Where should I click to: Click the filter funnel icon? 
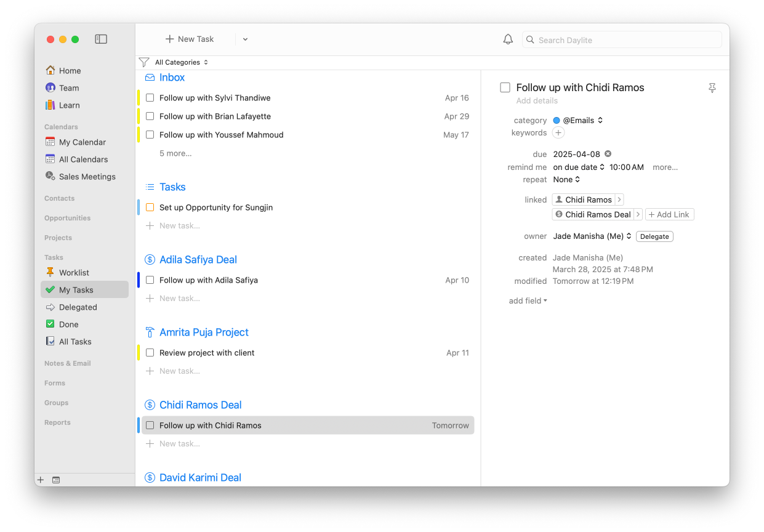point(144,62)
